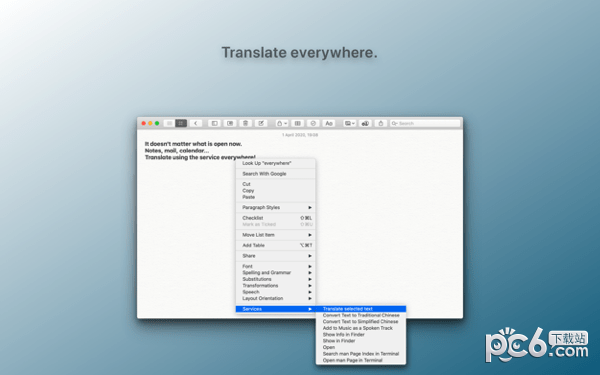Click the back arrow toolbar button
Screen dimensions: 600x375
point(196,123)
